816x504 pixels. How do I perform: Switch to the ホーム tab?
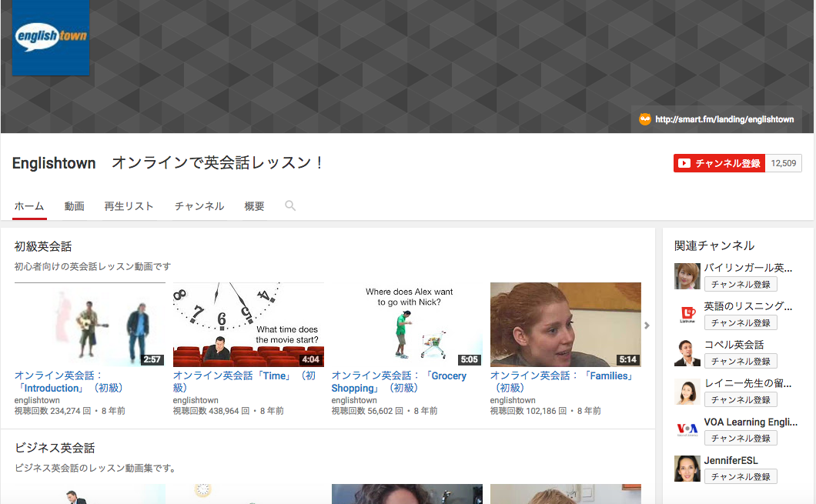pyautogui.click(x=29, y=206)
